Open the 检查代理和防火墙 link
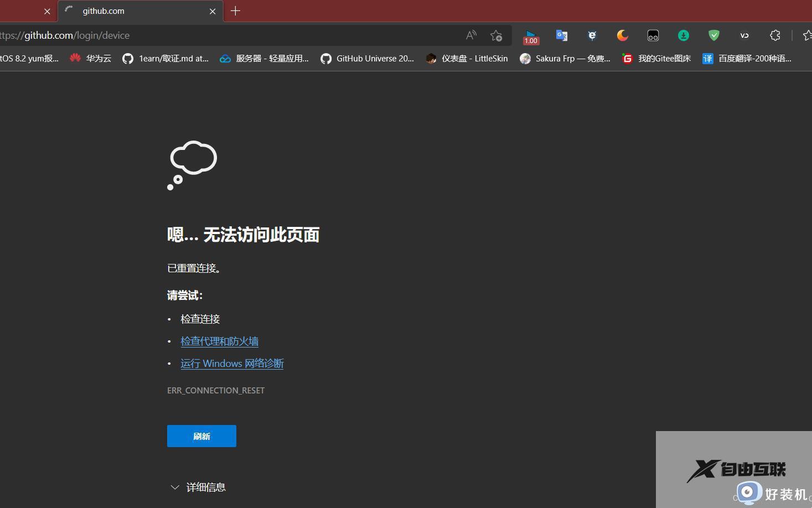Screen dimensions: 812x508 pos(219,341)
